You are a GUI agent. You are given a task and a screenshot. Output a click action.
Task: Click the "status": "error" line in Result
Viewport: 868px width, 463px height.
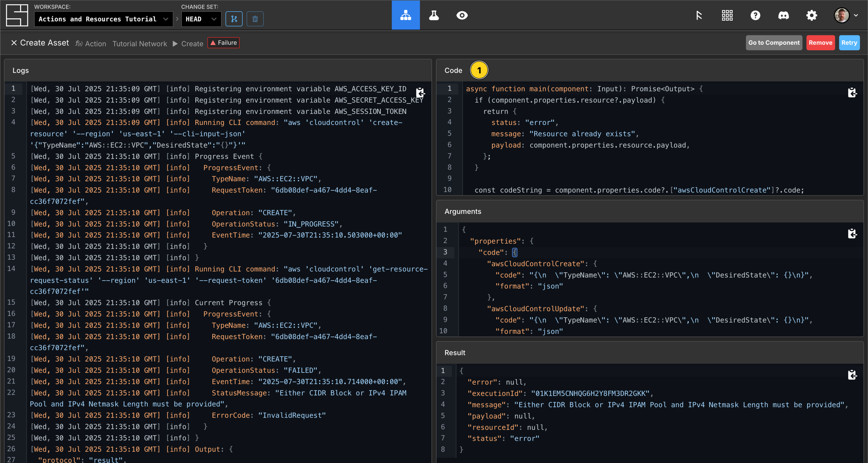point(503,438)
